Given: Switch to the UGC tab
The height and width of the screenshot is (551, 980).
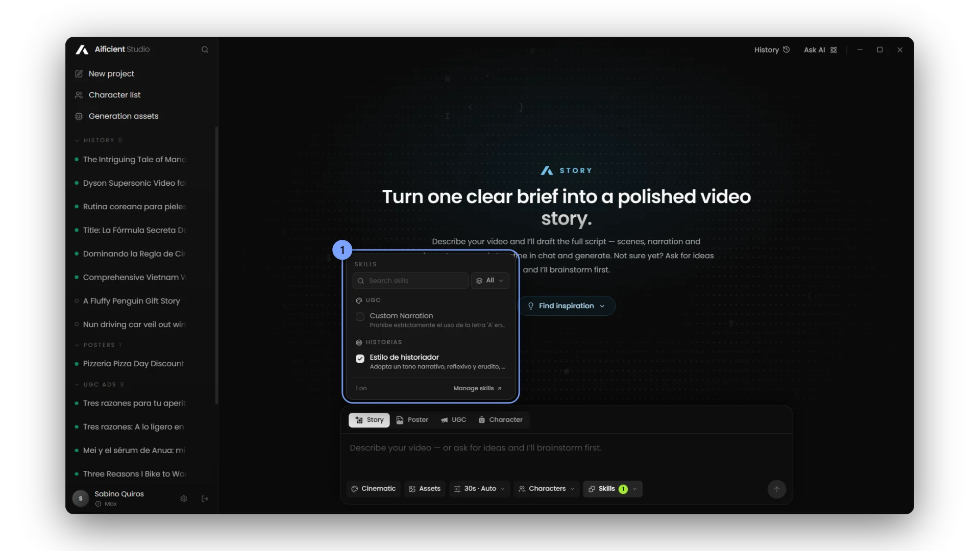Looking at the screenshot, I should (x=453, y=420).
